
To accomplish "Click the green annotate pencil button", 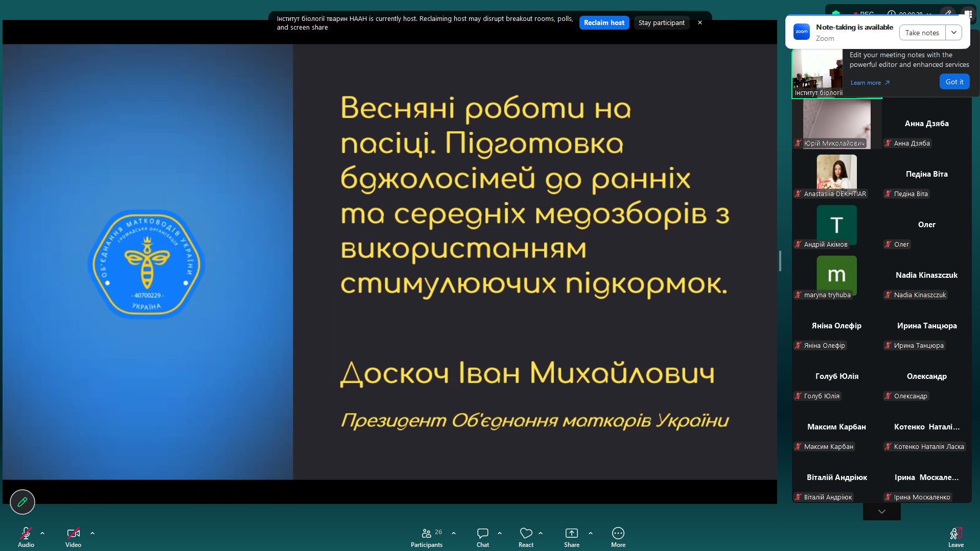I will point(22,502).
